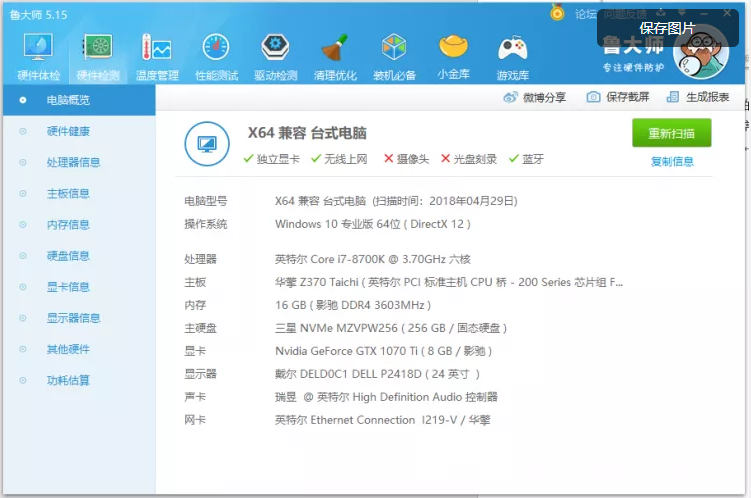Open 驱动检测 driver detection
This screenshot has height=498, width=751.
[x=275, y=57]
